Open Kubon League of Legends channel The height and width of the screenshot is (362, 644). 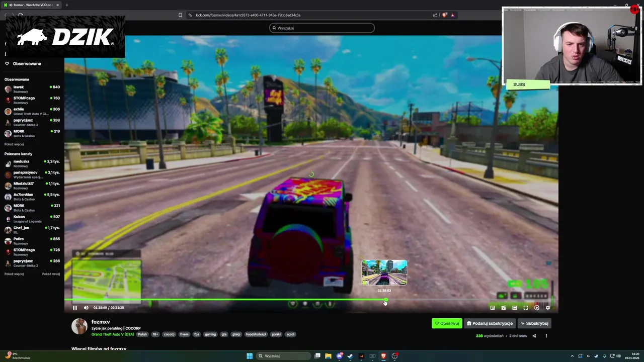pyautogui.click(x=32, y=219)
